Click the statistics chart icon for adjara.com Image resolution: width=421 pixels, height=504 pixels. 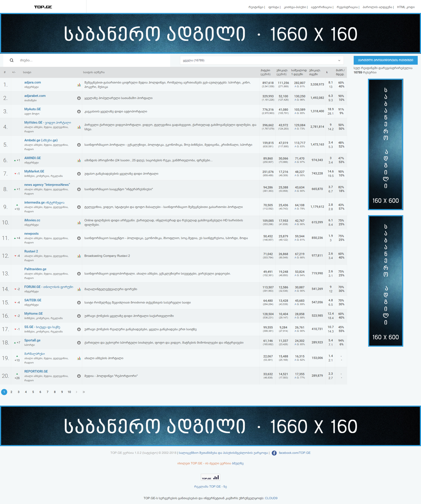[x=79, y=85]
